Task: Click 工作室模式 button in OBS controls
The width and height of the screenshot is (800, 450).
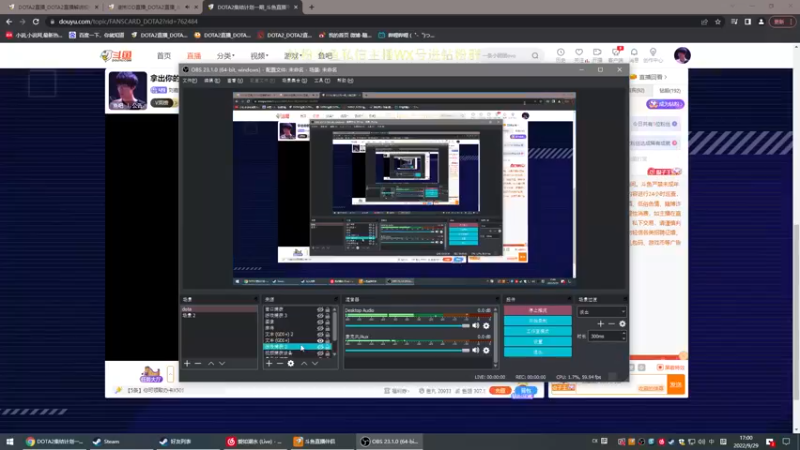Action: click(538, 331)
